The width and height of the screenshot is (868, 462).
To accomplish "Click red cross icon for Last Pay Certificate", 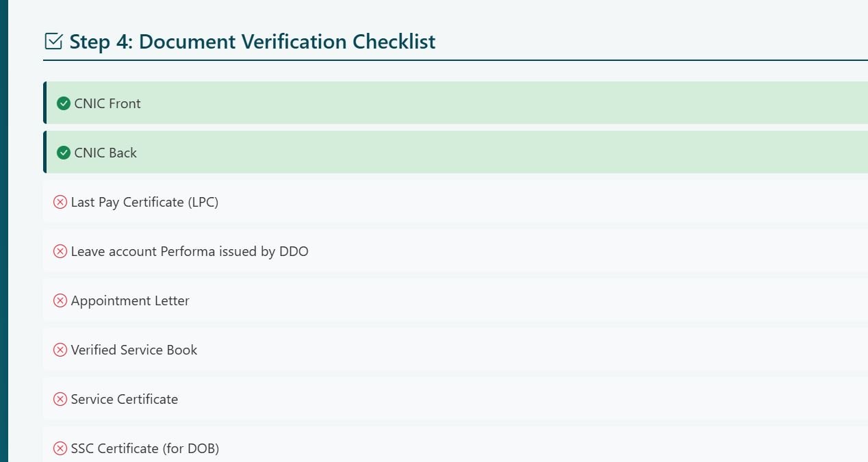I will (60, 202).
